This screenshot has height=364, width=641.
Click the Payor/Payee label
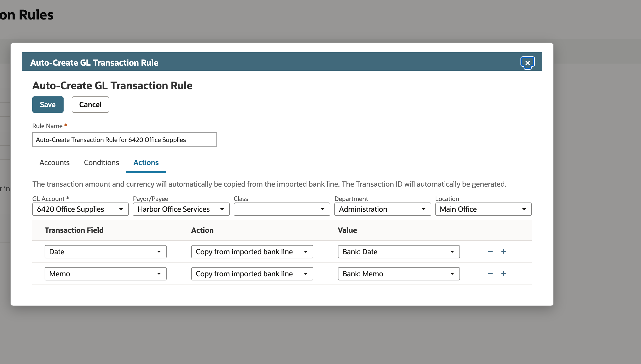[x=151, y=199]
